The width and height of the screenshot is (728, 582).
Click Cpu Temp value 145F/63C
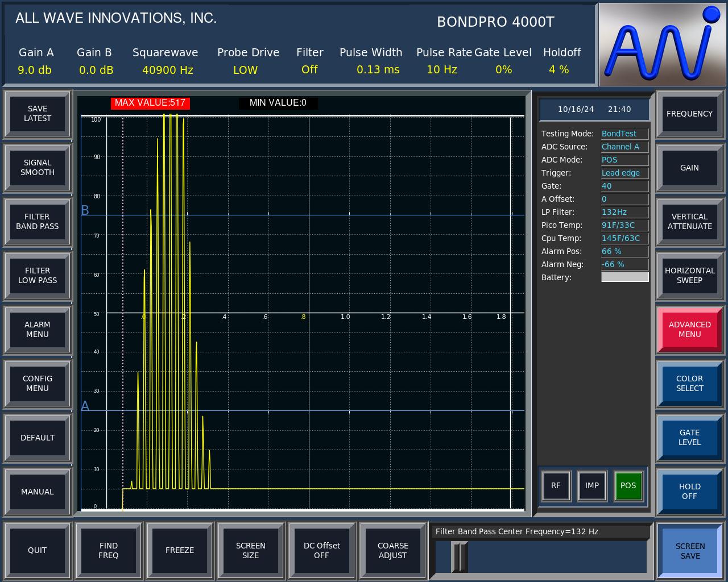coord(624,238)
